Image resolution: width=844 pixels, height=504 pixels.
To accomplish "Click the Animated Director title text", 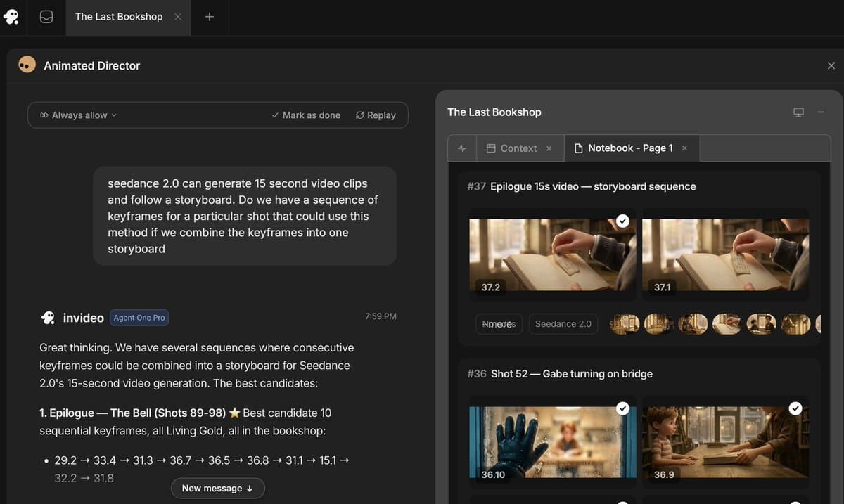I will (x=92, y=66).
